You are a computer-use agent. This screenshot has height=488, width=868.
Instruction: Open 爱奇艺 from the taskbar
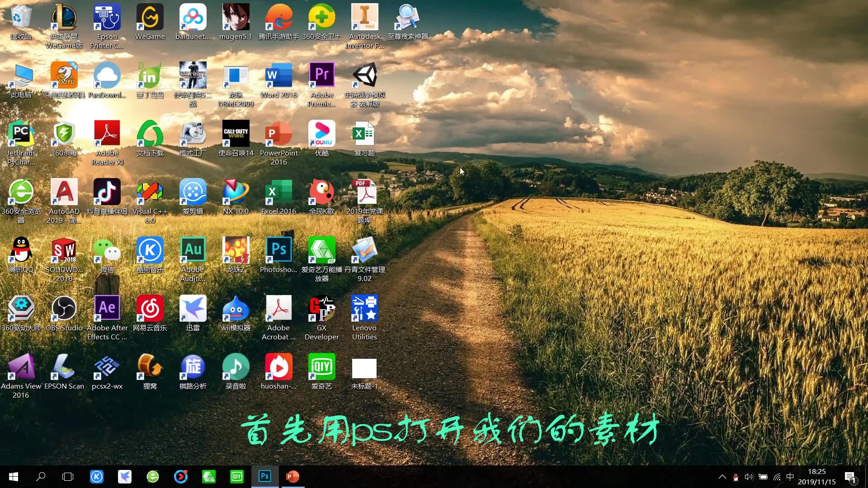coord(237,477)
